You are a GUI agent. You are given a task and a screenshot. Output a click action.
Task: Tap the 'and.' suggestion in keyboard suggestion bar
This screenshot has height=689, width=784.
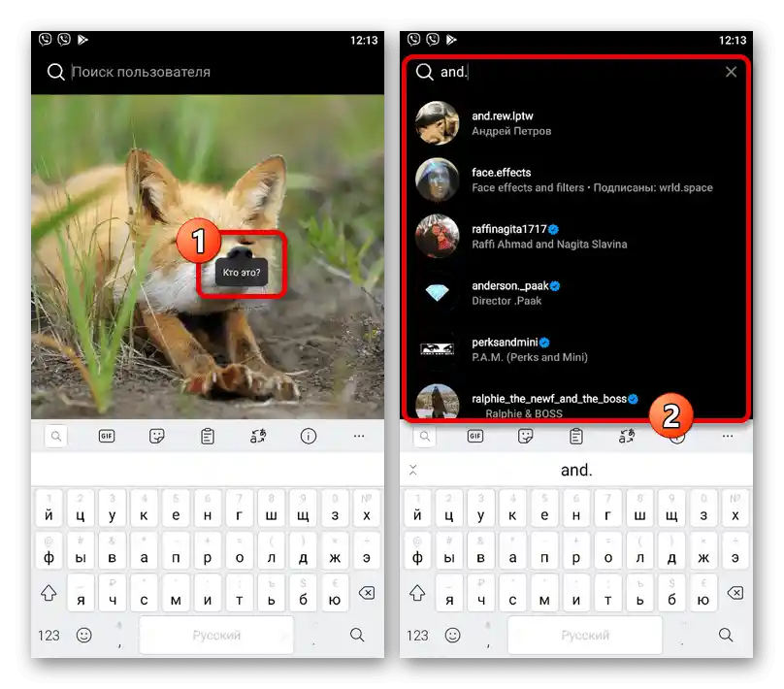[576, 470]
